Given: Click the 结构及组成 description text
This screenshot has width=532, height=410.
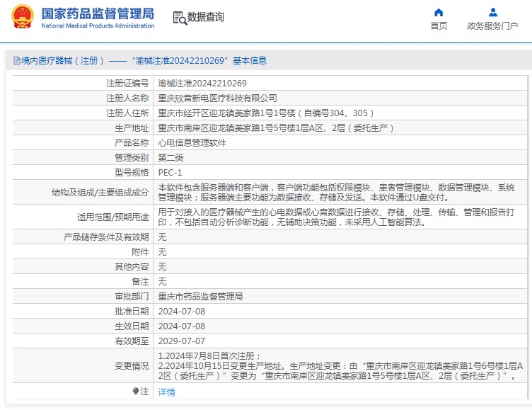Looking at the screenshot, I should click(336, 193).
